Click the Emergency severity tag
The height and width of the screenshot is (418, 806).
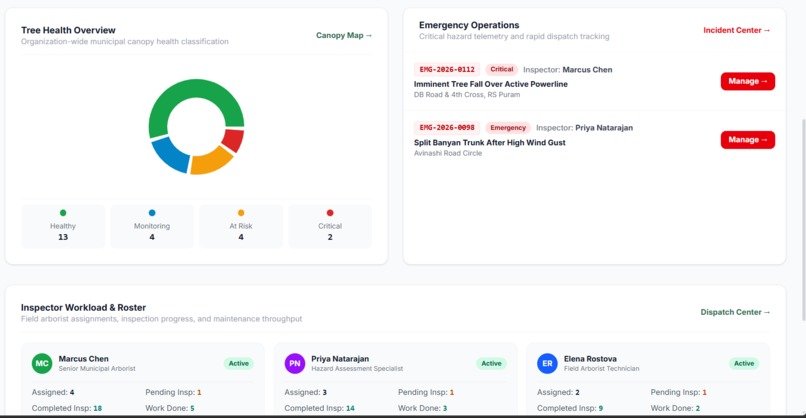(x=508, y=128)
